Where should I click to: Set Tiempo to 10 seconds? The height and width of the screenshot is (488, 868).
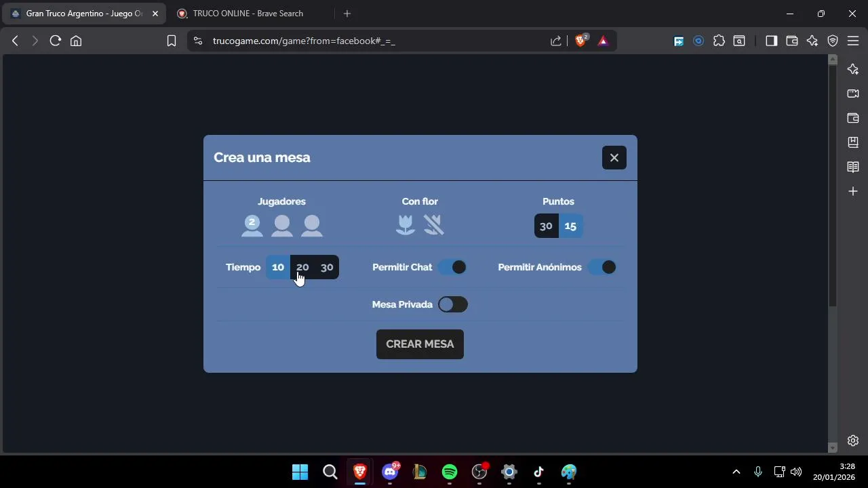tap(278, 267)
